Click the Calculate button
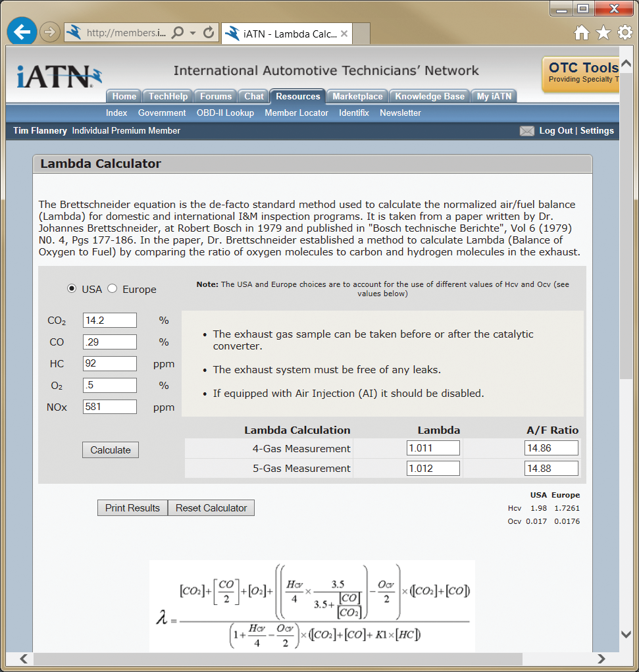Screen dimensions: 639x672 pos(110,450)
